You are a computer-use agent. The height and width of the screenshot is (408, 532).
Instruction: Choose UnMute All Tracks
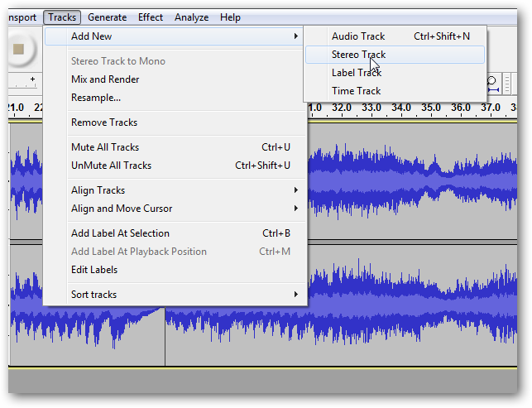click(174, 166)
